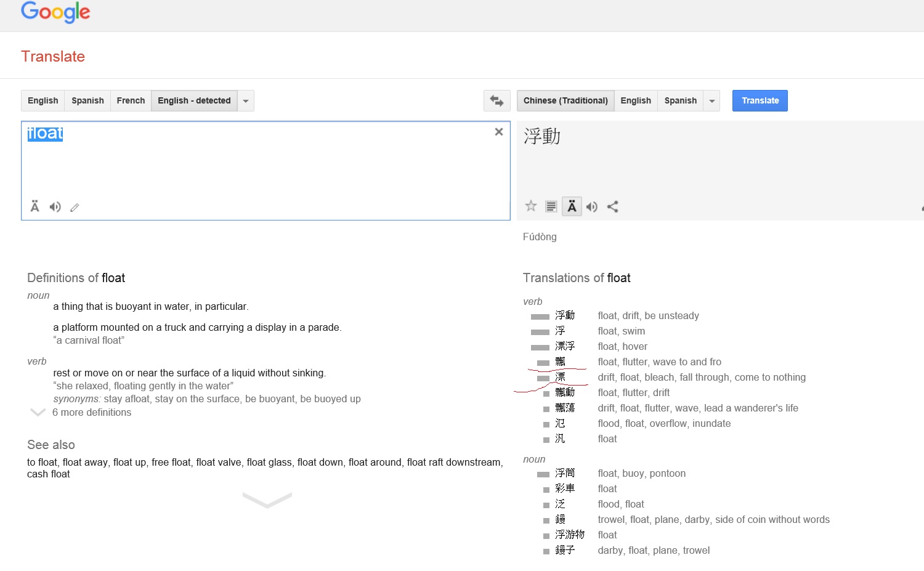Click source-side Ä romanization icon
The image size is (924, 571).
[35, 207]
